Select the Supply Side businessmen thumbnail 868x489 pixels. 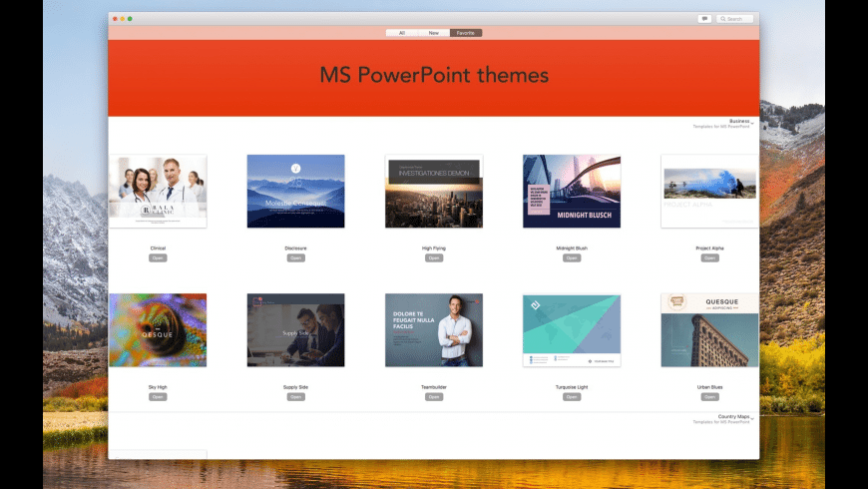(x=295, y=330)
